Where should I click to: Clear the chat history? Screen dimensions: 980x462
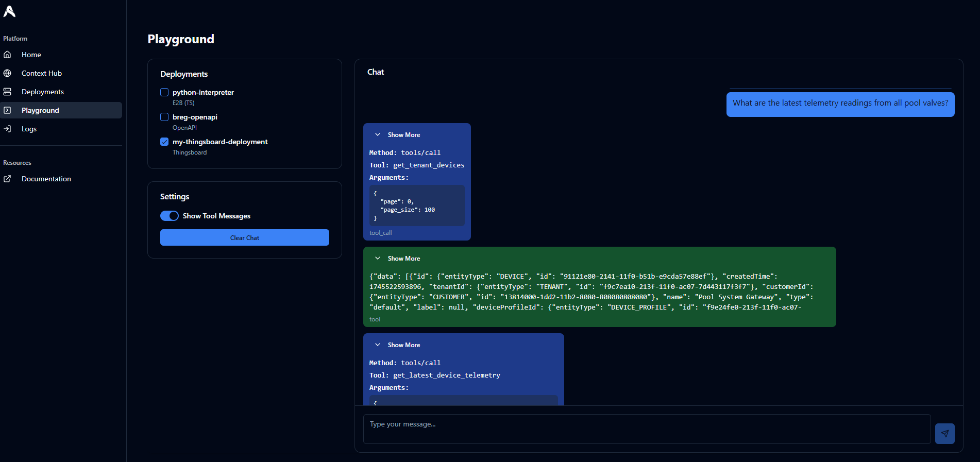(x=245, y=237)
